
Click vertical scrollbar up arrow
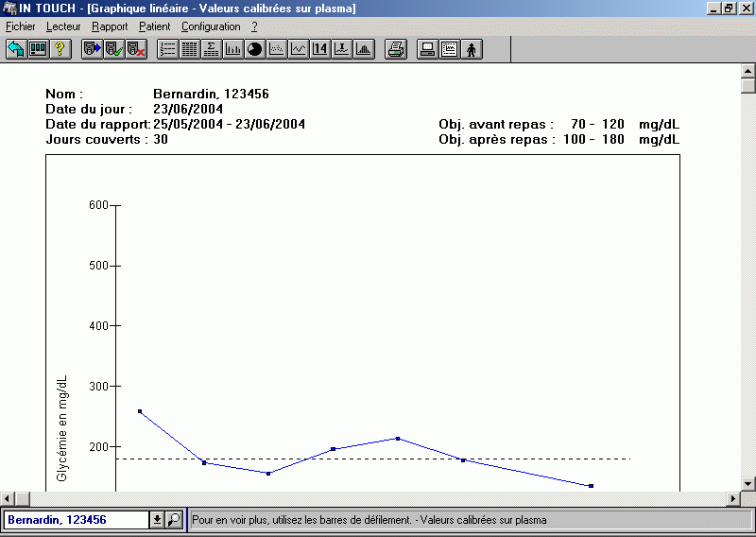coord(747,72)
